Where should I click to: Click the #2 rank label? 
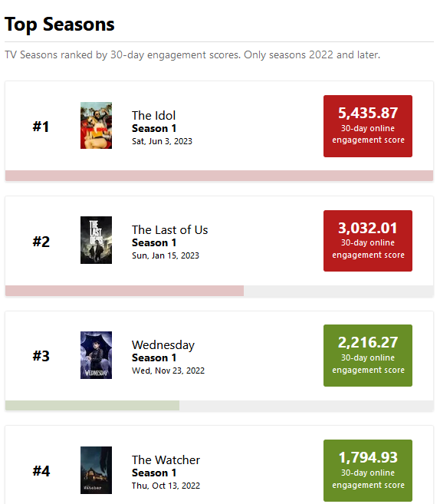(41, 242)
